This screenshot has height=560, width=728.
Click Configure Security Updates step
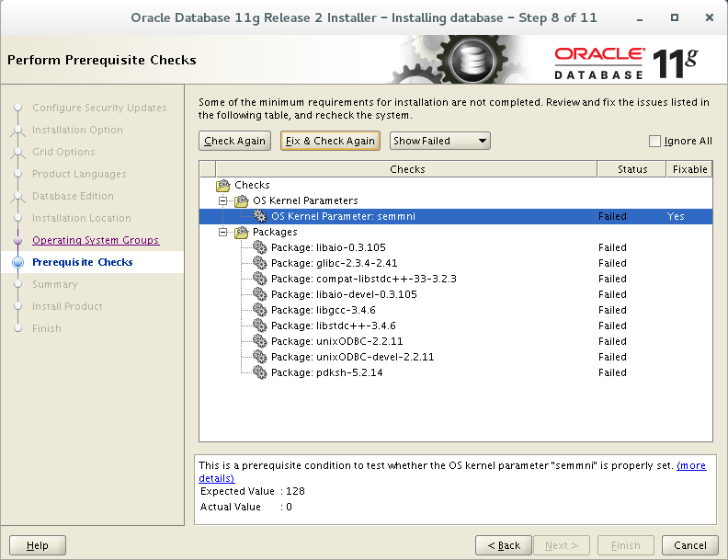[x=99, y=108]
